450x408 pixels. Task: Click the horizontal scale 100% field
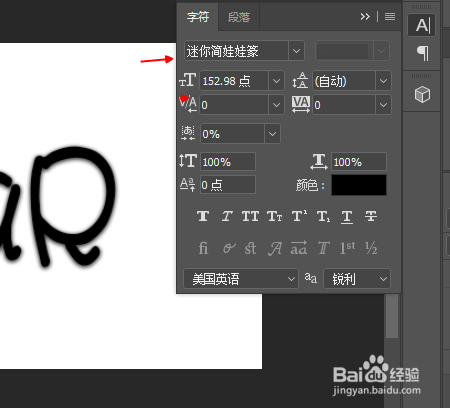(359, 162)
